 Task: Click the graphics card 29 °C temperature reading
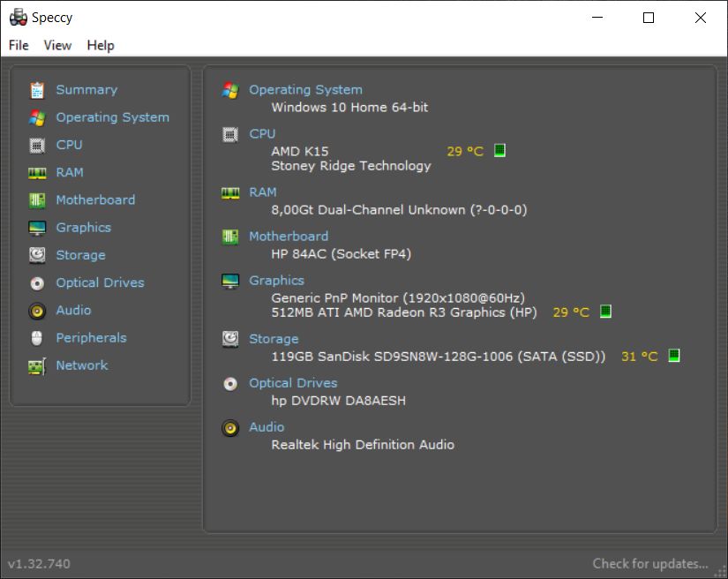[571, 312]
